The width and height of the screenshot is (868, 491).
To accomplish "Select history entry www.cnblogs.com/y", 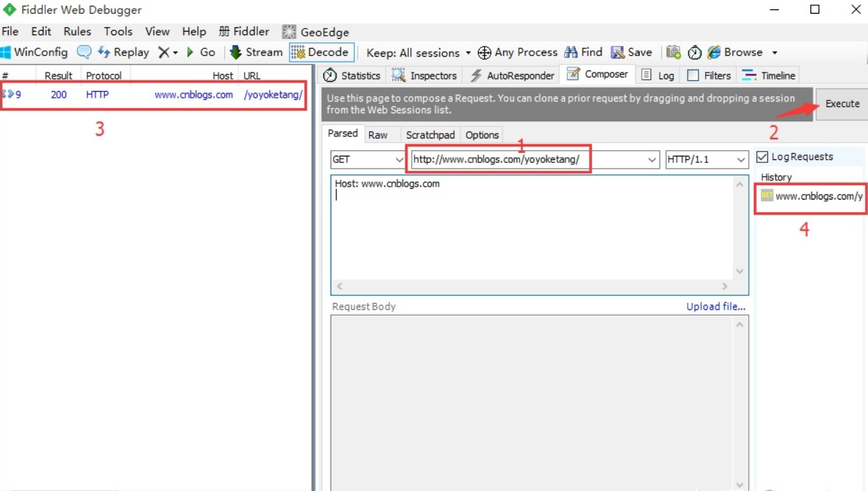I will click(x=812, y=196).
